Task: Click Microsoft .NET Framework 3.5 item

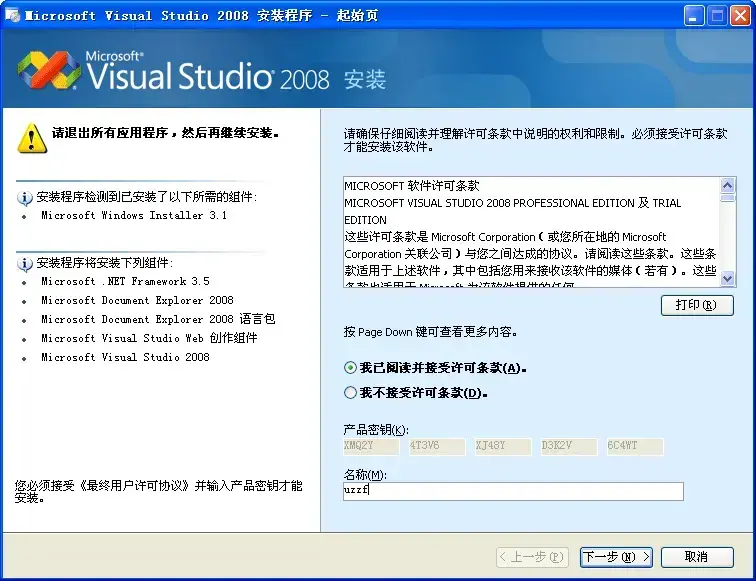Action: 125,282
